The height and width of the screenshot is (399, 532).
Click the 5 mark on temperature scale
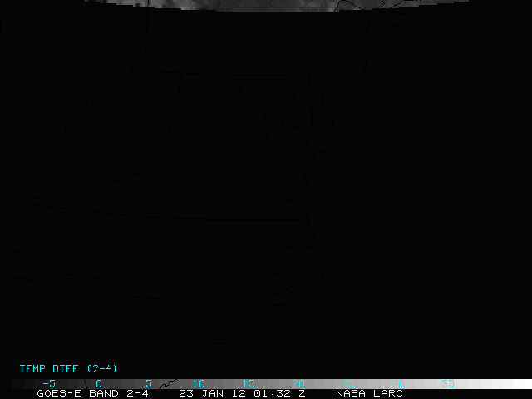tap(149, 384)
